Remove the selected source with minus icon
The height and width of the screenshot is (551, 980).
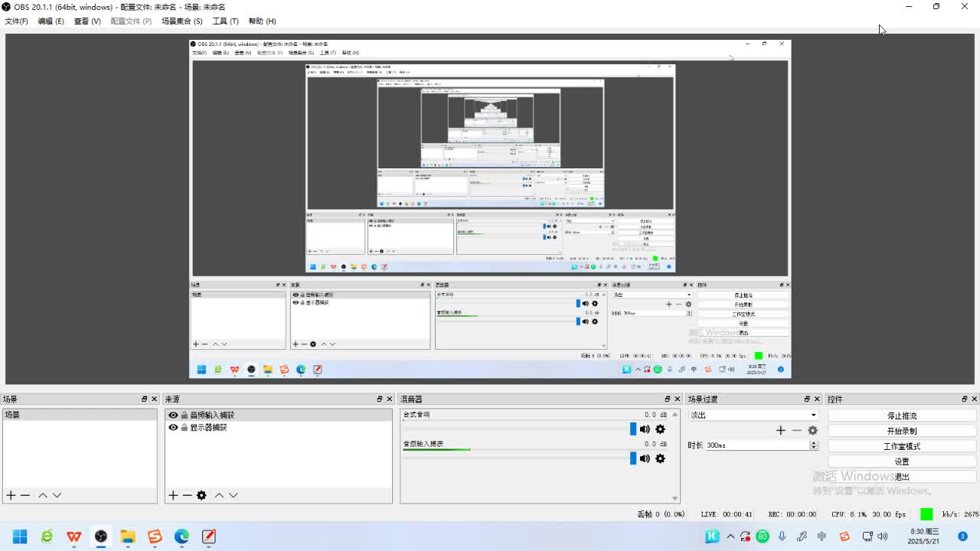click(x=187, y=495)
